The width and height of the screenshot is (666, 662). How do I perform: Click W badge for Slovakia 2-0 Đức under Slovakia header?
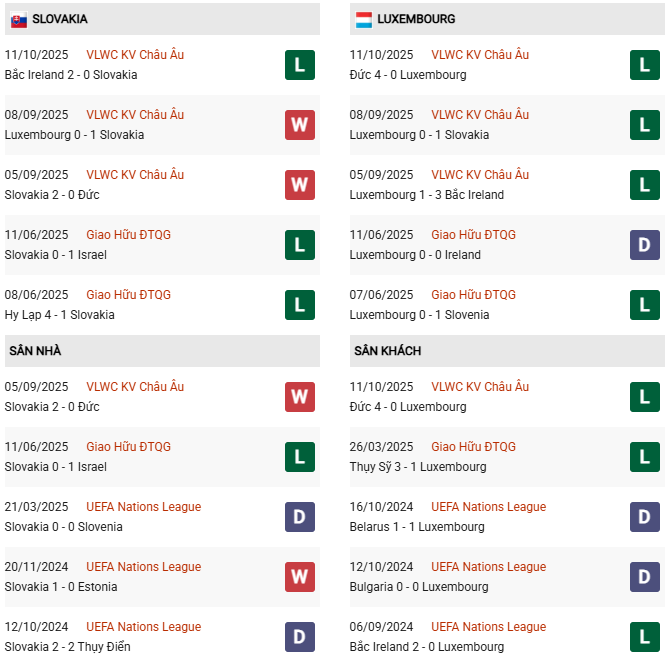tap(300, 185)
